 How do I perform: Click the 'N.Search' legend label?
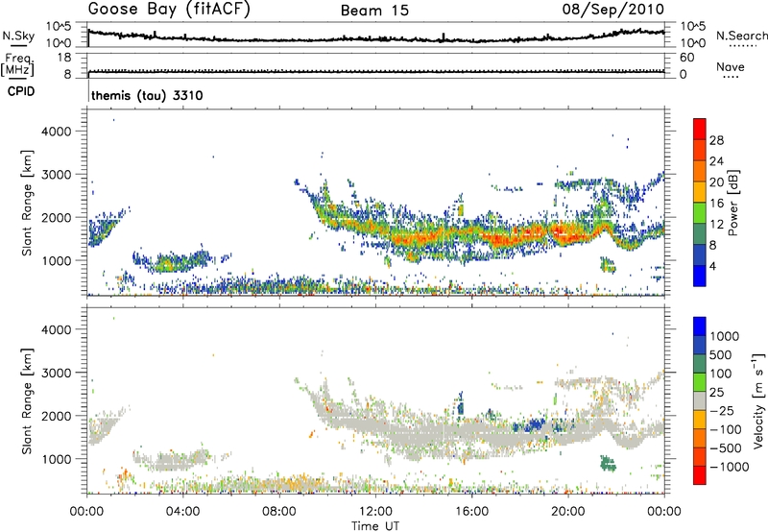coord(742,36)
